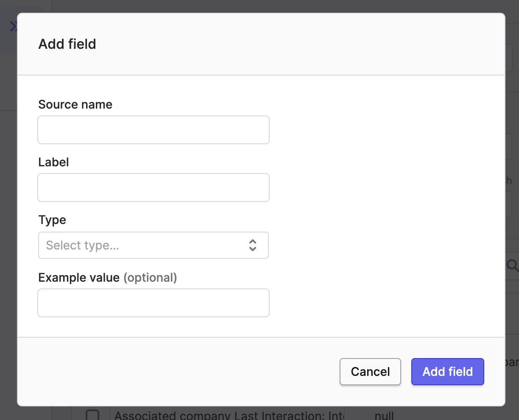Click the "(optional)" hint text
The width and height of the screenshot is (519, 420).
[150, 277]
